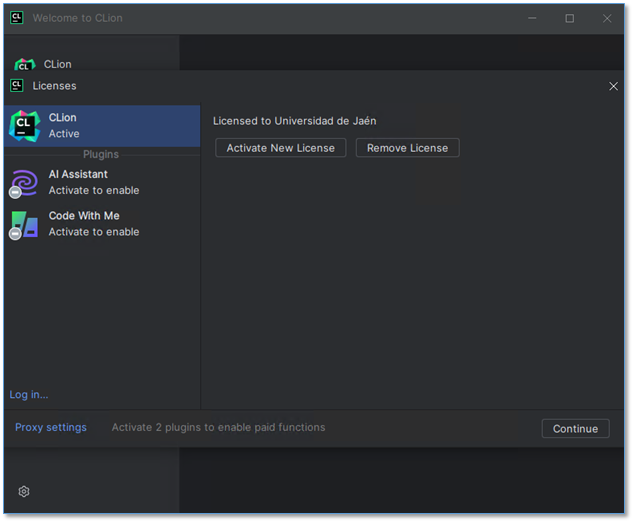
Task: Click CLion logo in Welcome window sidebar
Action: [25, 64]
